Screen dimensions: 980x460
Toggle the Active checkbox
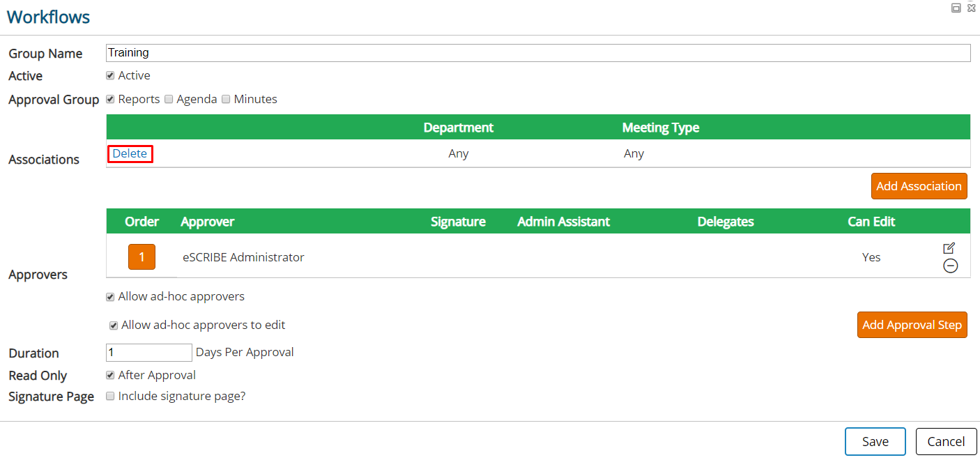coord(110,75)
